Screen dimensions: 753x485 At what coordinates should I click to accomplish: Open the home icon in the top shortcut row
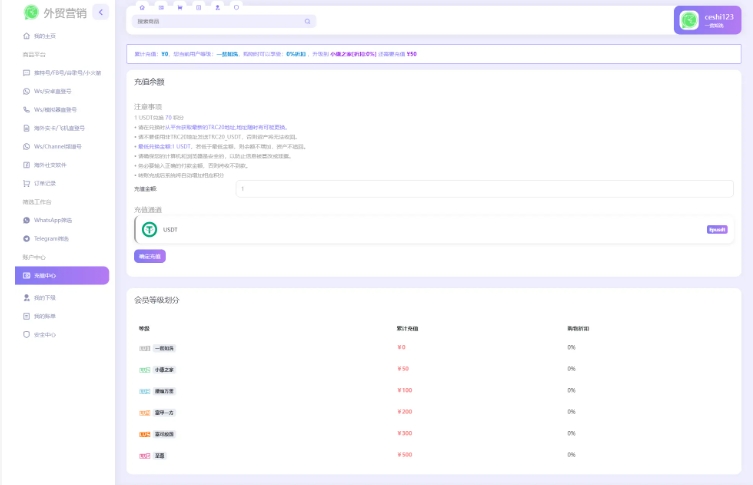142,7
